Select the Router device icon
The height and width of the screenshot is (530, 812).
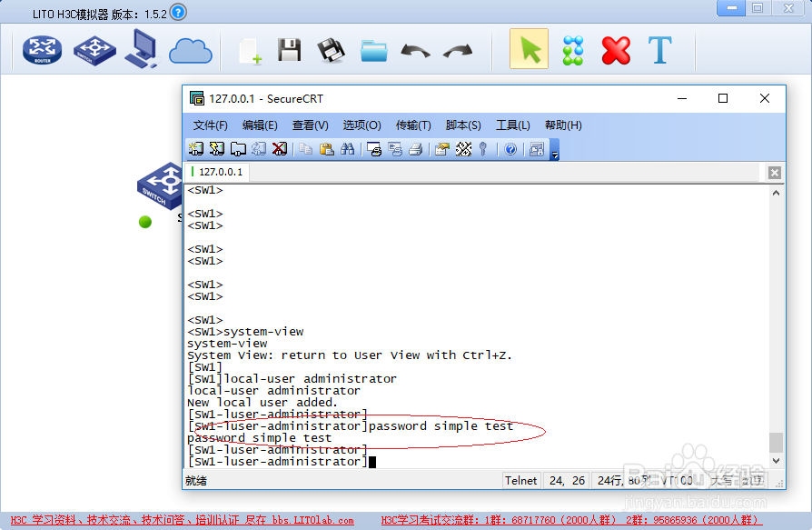pyautogui.click(x=42, y=50)
